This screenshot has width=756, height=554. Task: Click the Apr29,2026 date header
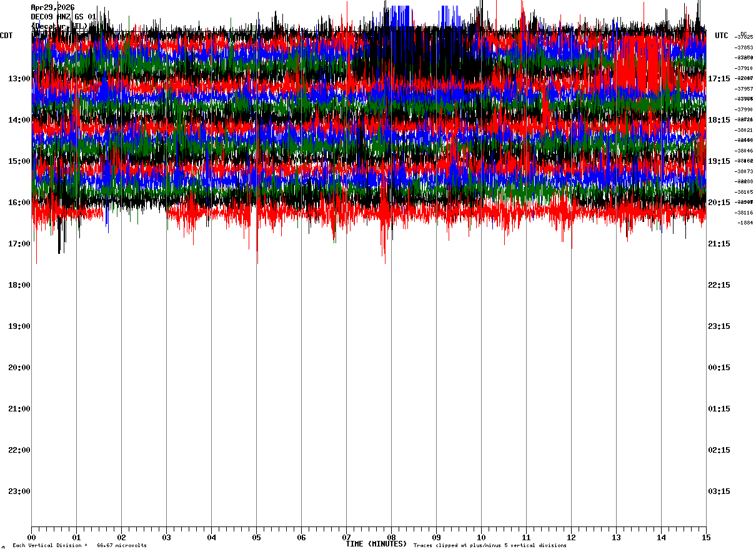point(52,8)
